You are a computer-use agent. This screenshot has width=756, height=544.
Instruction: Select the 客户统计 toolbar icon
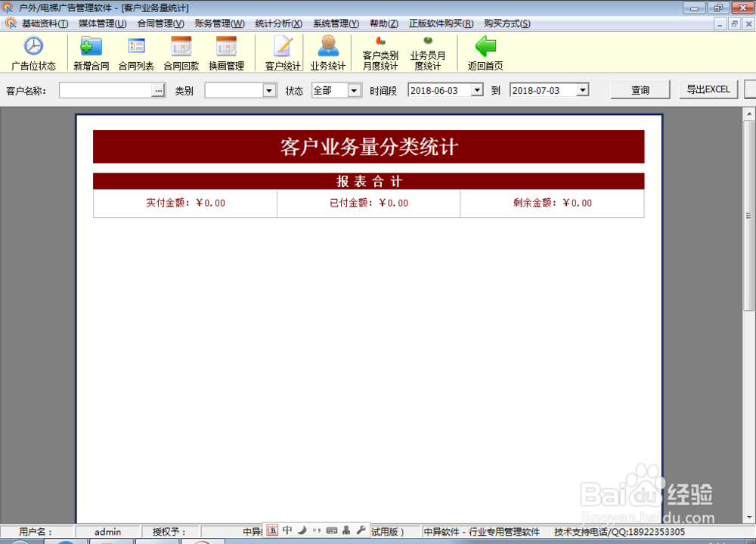283,46
